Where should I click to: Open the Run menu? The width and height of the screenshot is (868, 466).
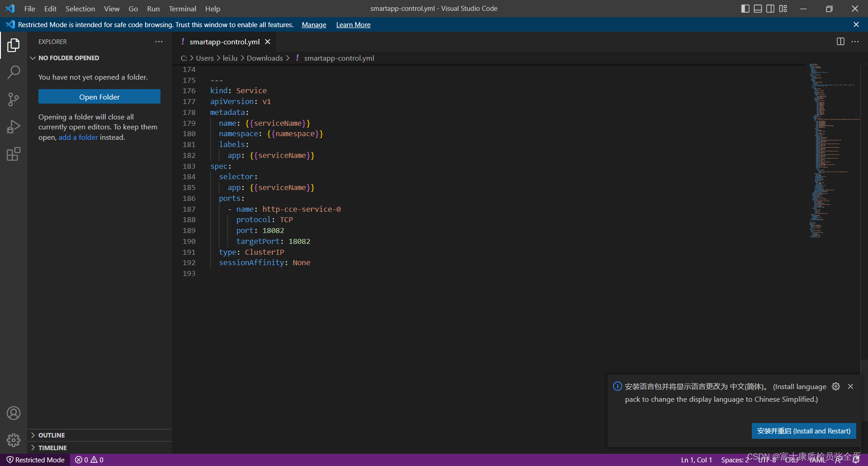tap(153, 9)
